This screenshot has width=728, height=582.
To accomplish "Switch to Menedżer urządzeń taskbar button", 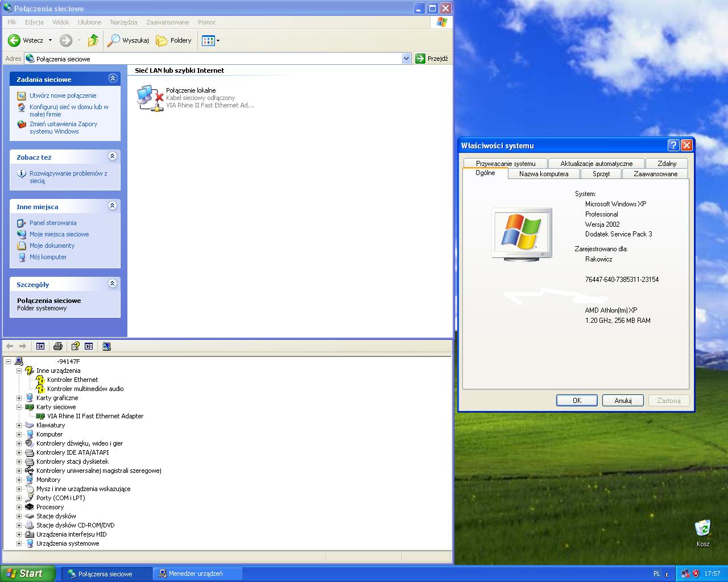I will (x=197, y=573).
